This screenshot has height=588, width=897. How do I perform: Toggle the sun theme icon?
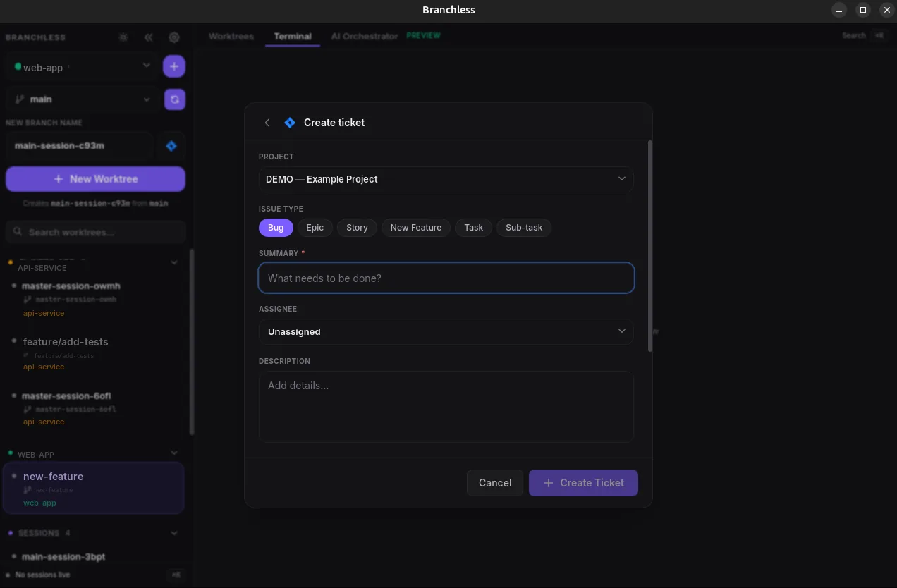(123, 37)
